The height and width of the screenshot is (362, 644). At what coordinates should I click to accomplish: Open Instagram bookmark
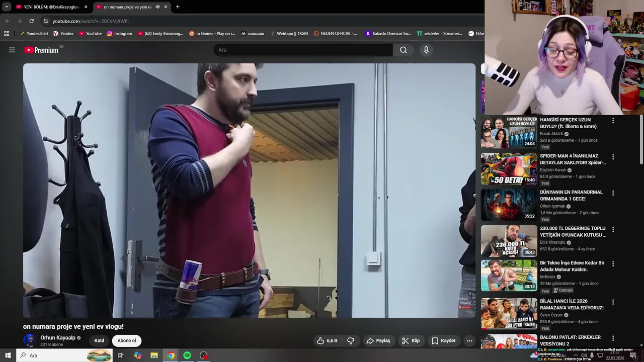(x=119, y=34)
